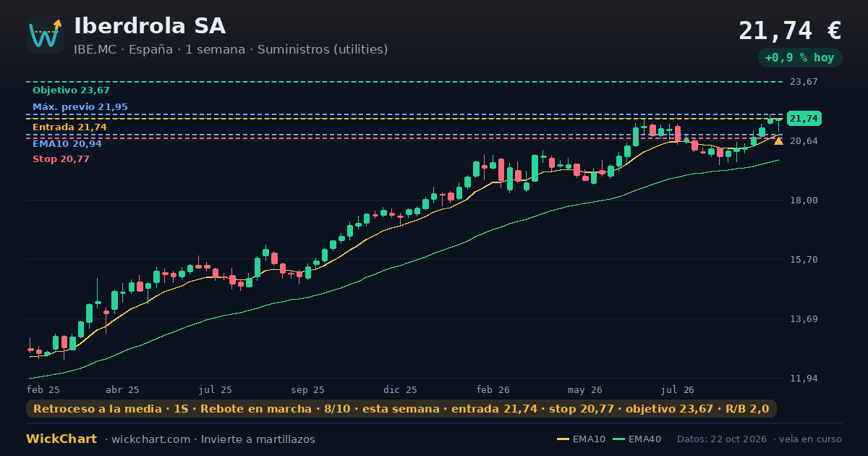Screen dimensions: 868x456
Task: Select the sep 25 date axis label
Action: (x=307, y=389)
